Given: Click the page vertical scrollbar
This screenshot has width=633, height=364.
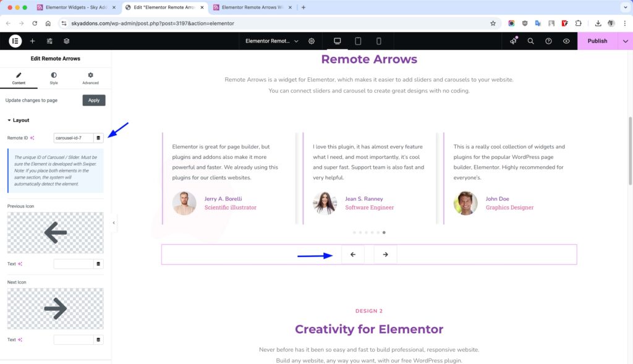Looking at the screenshot, I should pyautogui.click(x=630, y=151).
